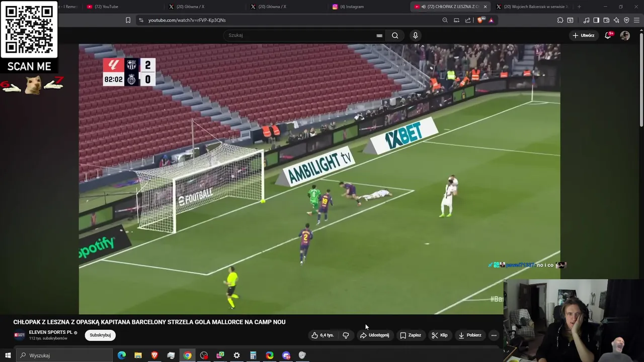The image size is (644, 362).
Task: Open the Windows Start menu
Action: (x=8, y=355)
